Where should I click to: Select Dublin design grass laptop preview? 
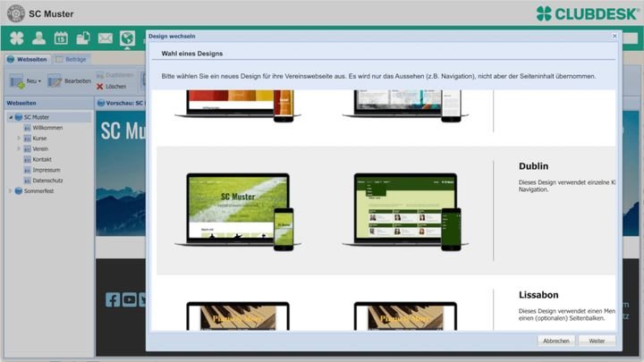[238, 211]
